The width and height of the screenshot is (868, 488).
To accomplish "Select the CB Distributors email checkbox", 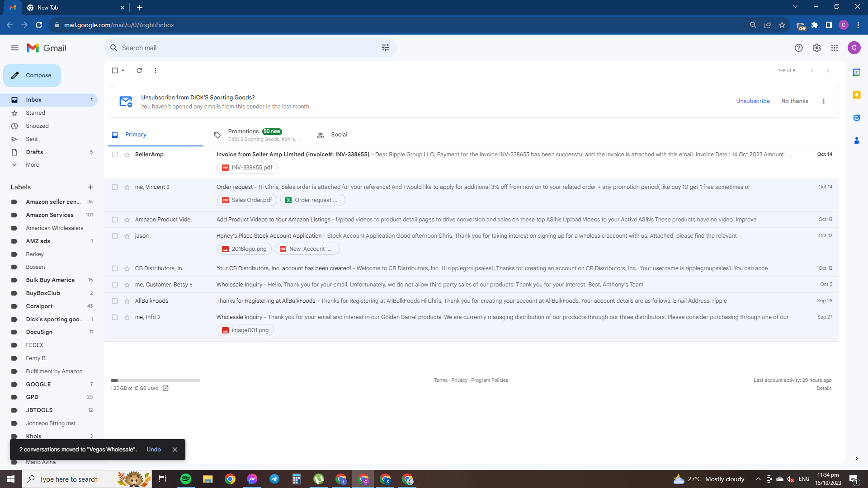I will (x=115, y=269).
